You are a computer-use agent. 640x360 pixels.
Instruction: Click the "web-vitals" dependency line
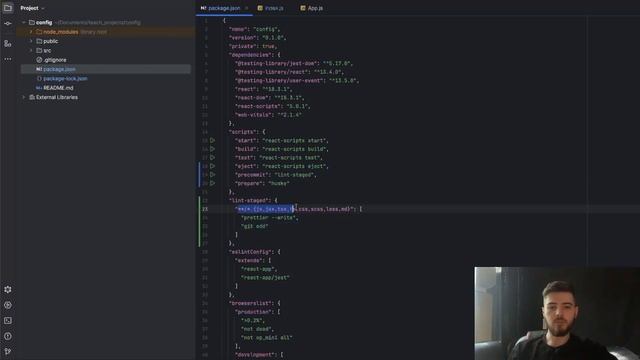[x=268, y=115]
